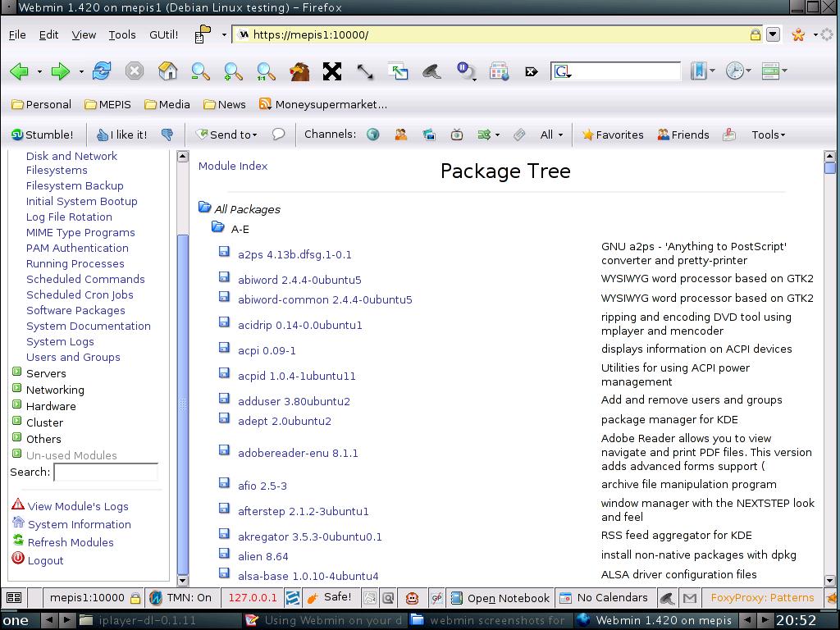The height and width of the screenshot is (630, 840).
Task: Expand the Hardware category
Action: click(x=16, y=404)
